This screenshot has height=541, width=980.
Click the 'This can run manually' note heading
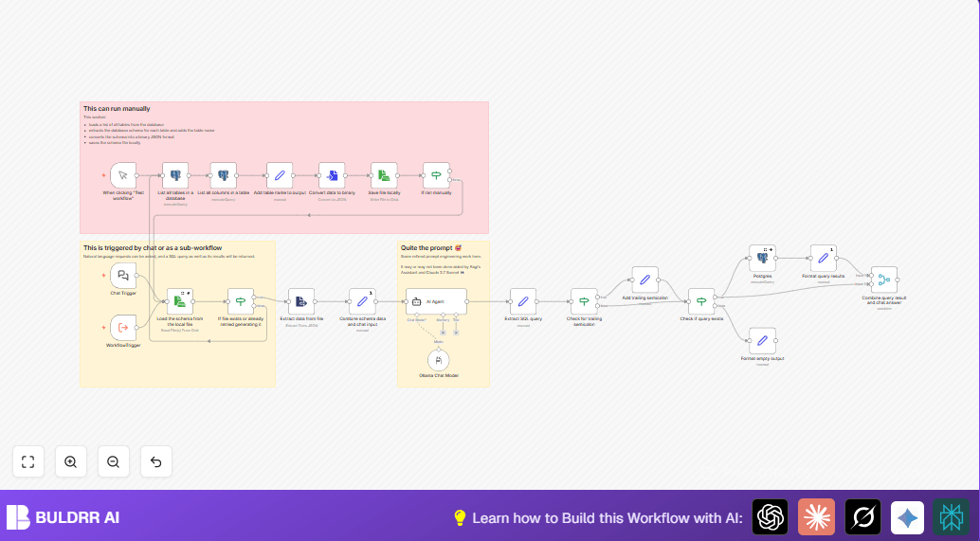tap(117, 109)
